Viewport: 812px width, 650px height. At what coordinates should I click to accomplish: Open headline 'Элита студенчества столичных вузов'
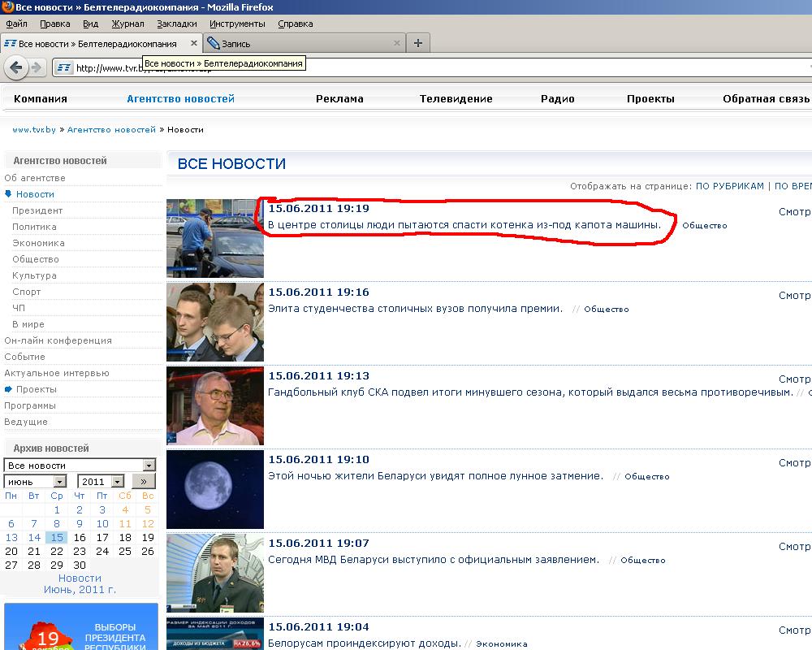click(415, 309)
